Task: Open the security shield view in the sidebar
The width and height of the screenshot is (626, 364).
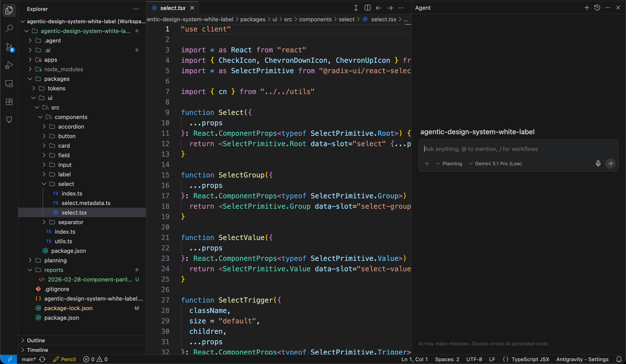Action: click(9, 120)
